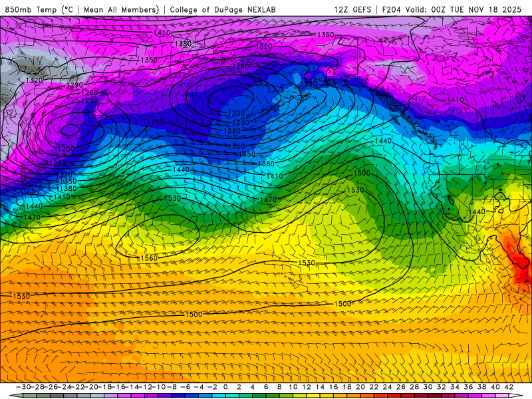The image size is (532, 399).
Task: Select the -30 value on temperature scale
Action: (x=23, y=387)
